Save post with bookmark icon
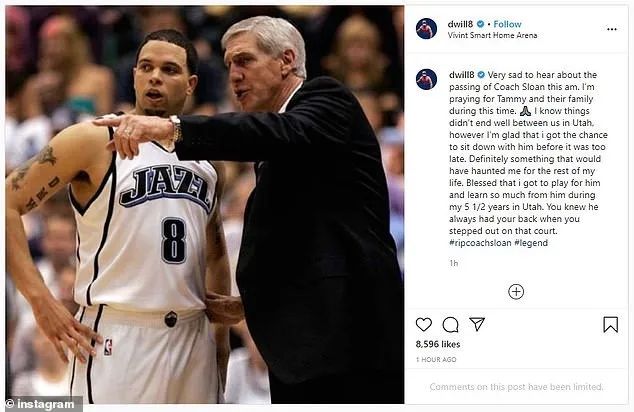 (x=611, y=324)
